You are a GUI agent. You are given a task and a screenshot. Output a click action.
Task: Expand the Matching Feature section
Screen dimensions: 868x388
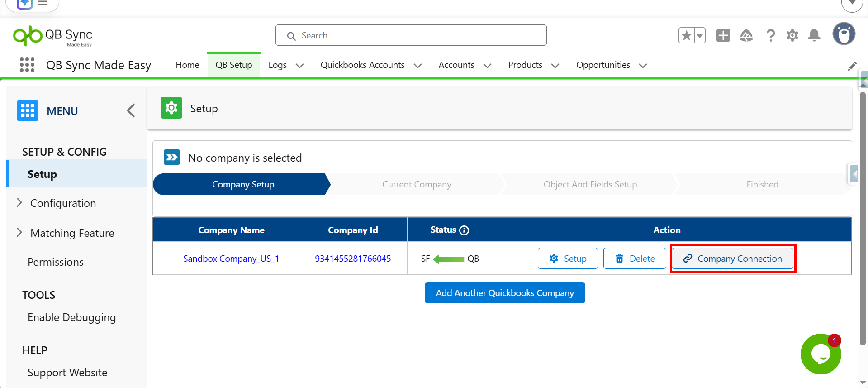coord(19,233)
